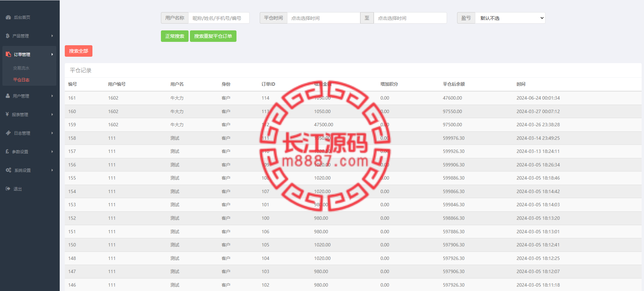Click balance value 47600.00
Image resolution: width=644 pixels, height=291 pixels.
[452, 98]
